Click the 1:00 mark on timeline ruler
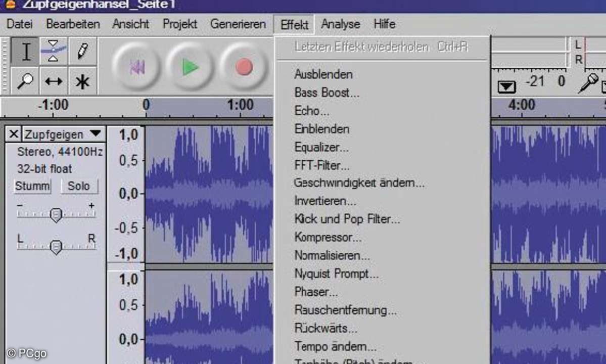Screen dimensions: 606x364 click(x=240, y=105)
